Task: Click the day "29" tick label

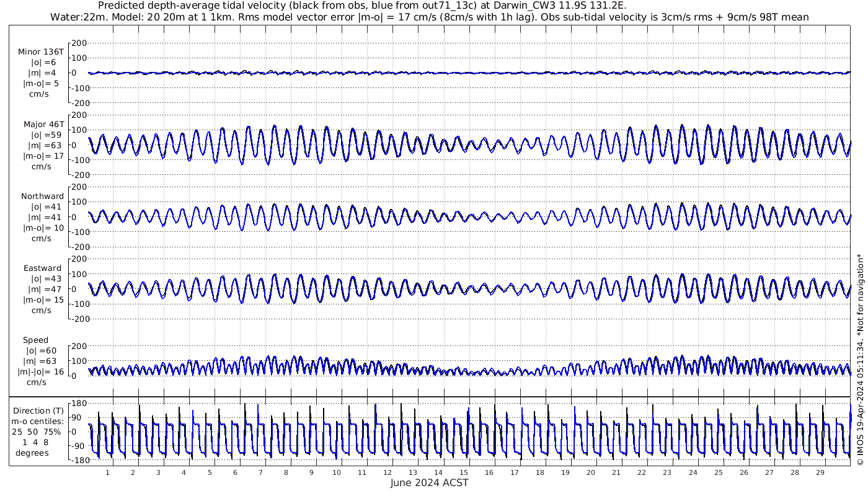Action: (x=820, y=472)
